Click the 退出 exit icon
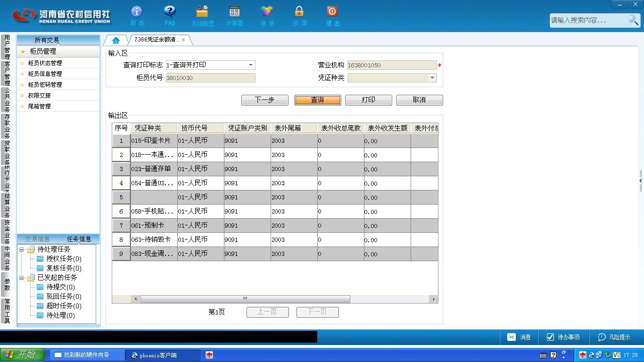 pos(332,11)
